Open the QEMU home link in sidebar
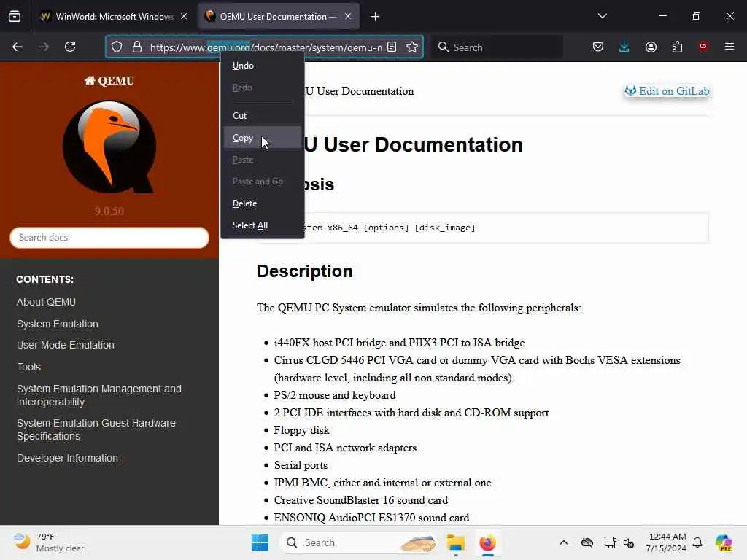747x560 pixels. (109, 81)
